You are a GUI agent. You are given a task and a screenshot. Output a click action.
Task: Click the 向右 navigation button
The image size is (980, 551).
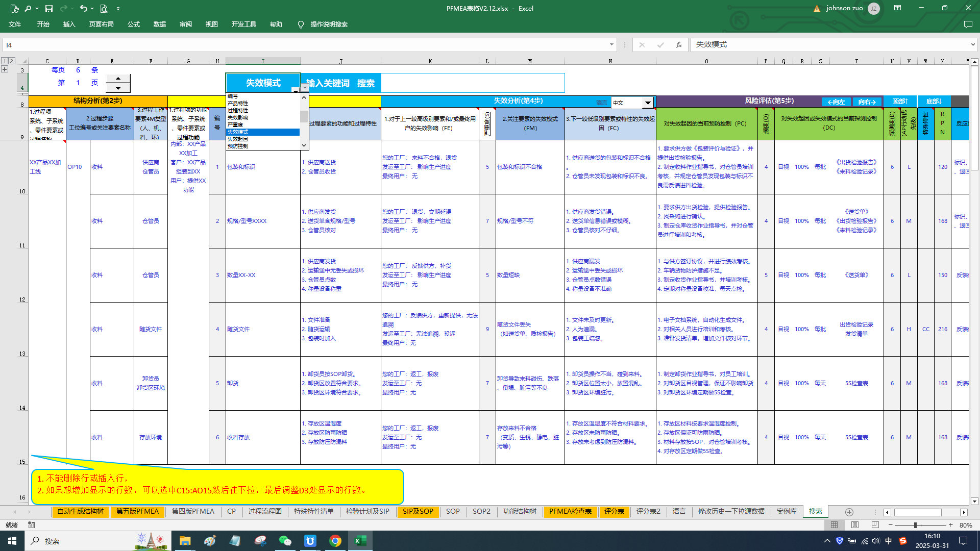click(x=867, y=102)
